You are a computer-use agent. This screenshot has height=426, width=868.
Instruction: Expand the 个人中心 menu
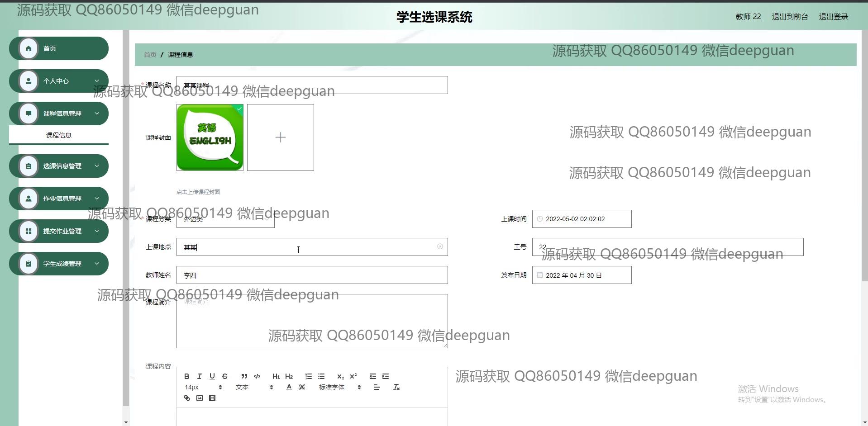pos(59,81)
